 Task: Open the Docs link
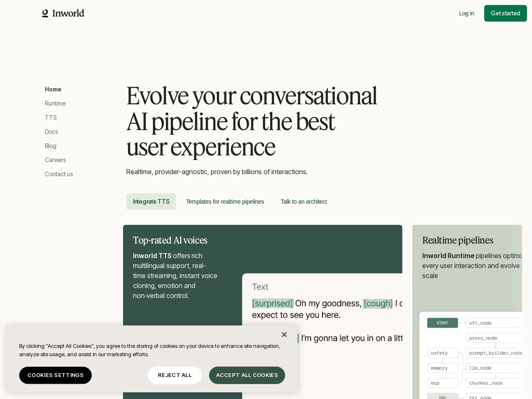tap(52, 132)
